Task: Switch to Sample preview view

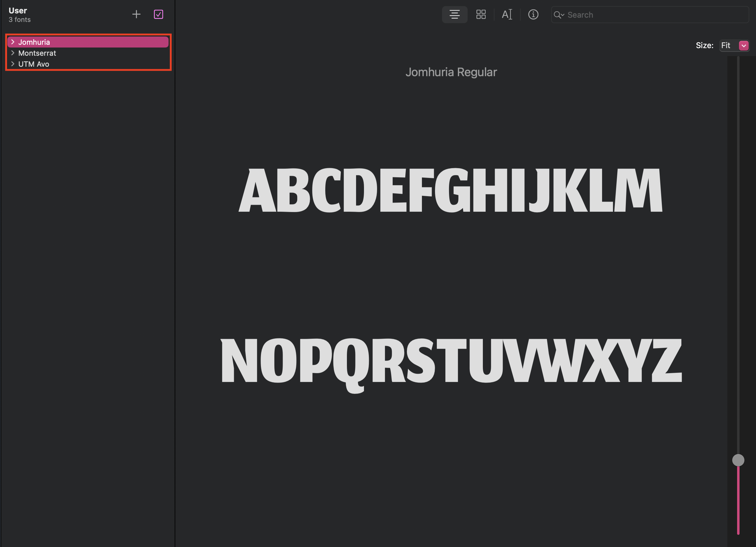Action: tap(455, 15)
